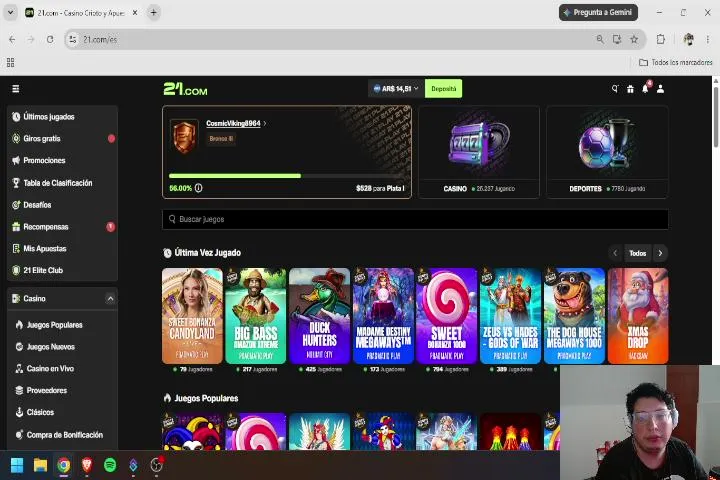This screenshot has width=720, height=480.
Task: Open the gift rewards icon in header
Action: (630, 89)
